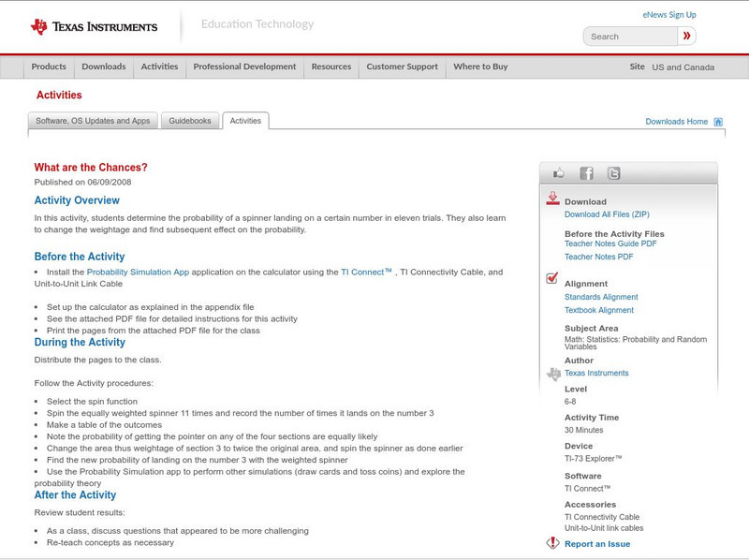Click the Texas Instruments logo

tap(94, 27)
